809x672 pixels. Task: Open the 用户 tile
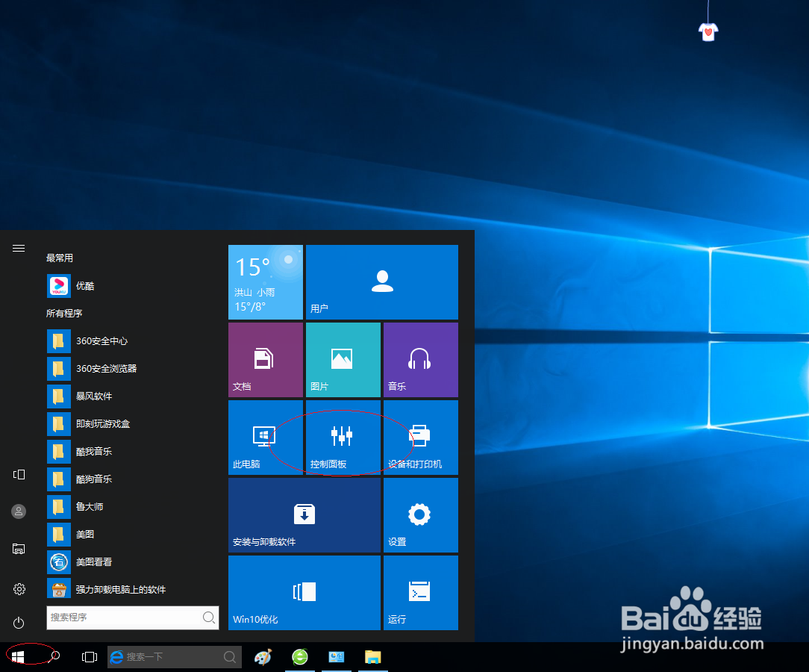point(381,281)
